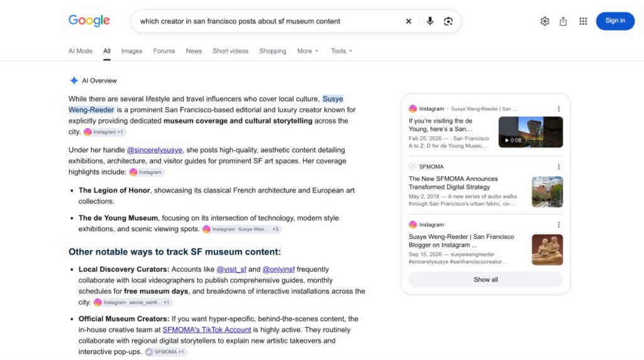Click 'The de Young Museum' bullet text
644x360 pixels.
pos(118,218)
